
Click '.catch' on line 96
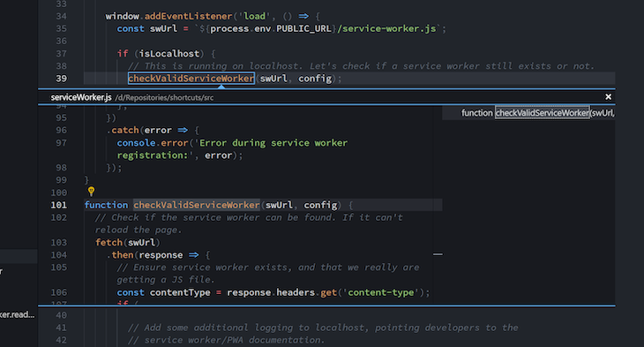(123, 131)
